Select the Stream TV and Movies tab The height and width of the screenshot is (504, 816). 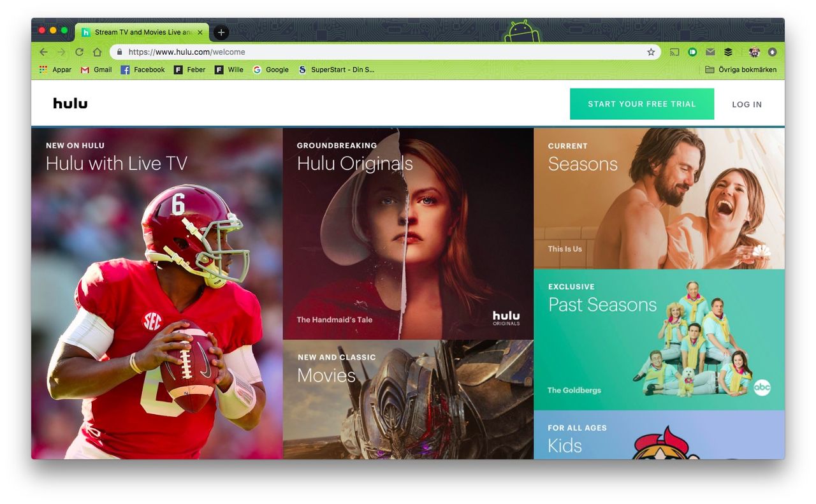click(x=142, y=32)
